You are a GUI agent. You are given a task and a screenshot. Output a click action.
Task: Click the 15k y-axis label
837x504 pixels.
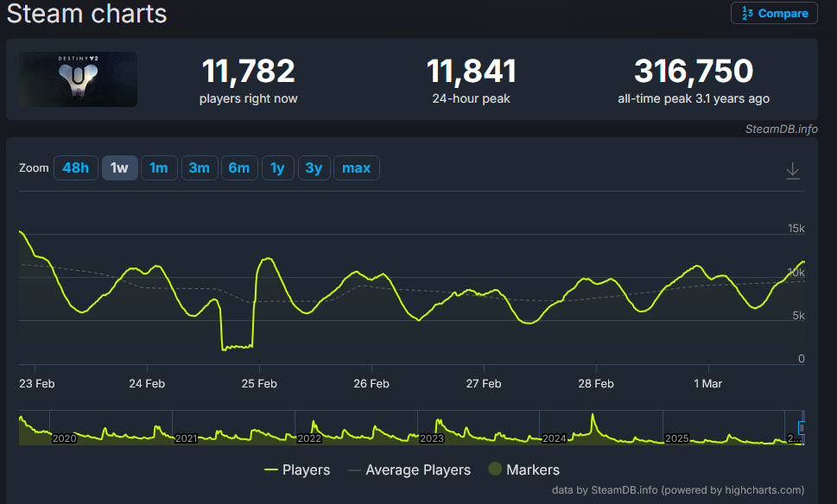click(796, 228)
